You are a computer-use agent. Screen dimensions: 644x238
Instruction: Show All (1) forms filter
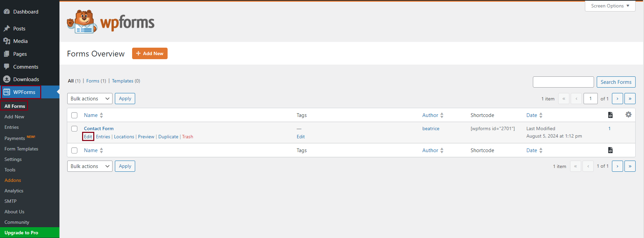pos(74,81)
